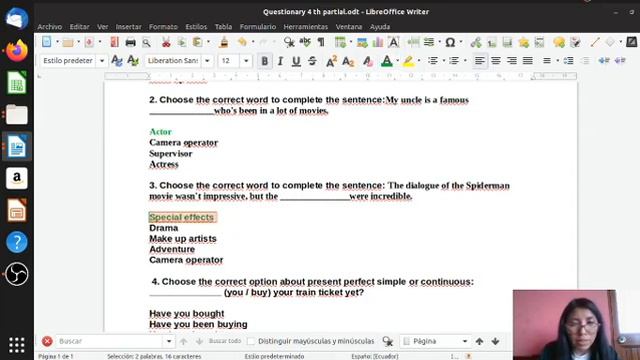Enable Distinguir mayúsculas y minúsculas checkbox
The width and height of the screenshot is (640, 360).
(x=251, y=341)
